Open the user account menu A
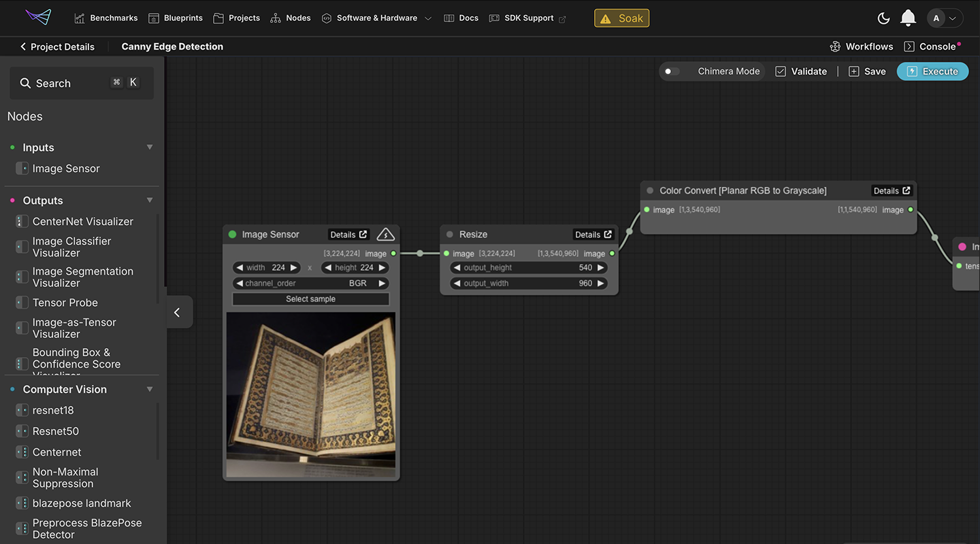The height and width of the screenshot is (544, 980). coord(945,18)
